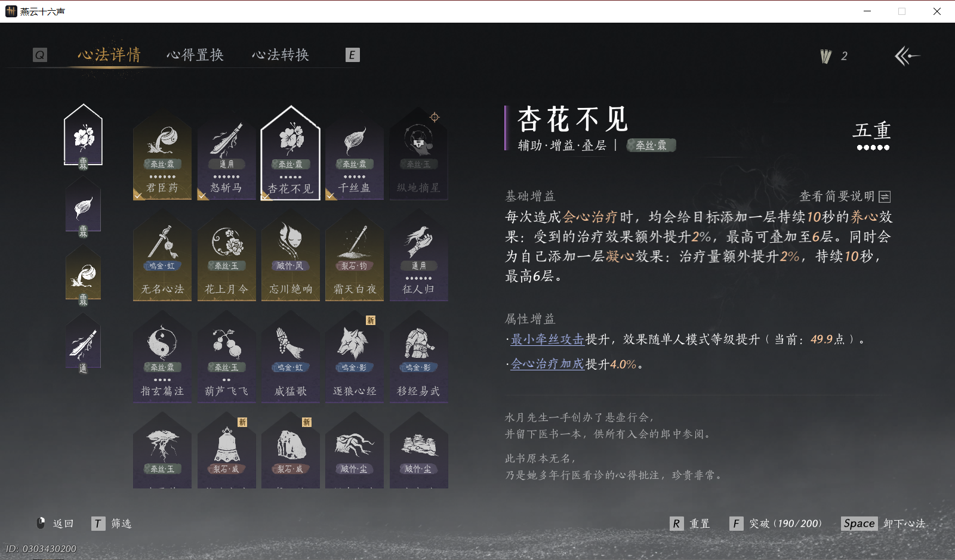Click the 牵丝·霖 tag beside title
This screenshot has width=955, height=560.
coord(651,145)
